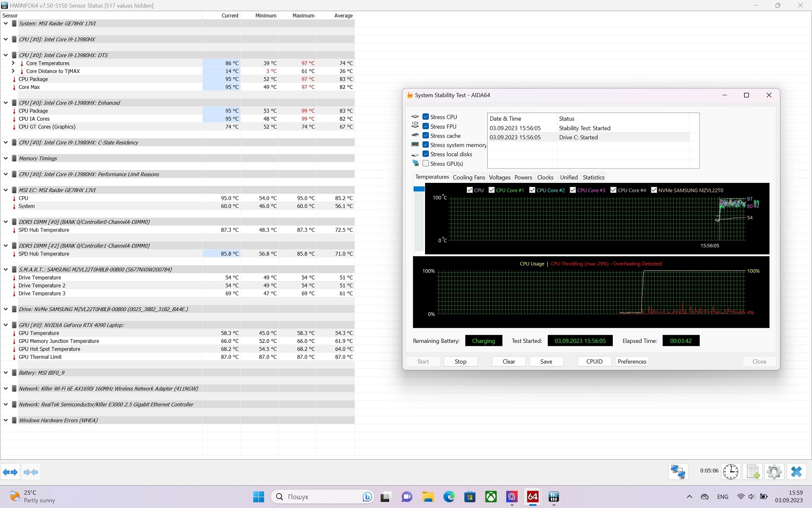The width and height of the screenshot is (812, 508).
Task: Click the Bing icon in search box
Action: pos(367,497)
